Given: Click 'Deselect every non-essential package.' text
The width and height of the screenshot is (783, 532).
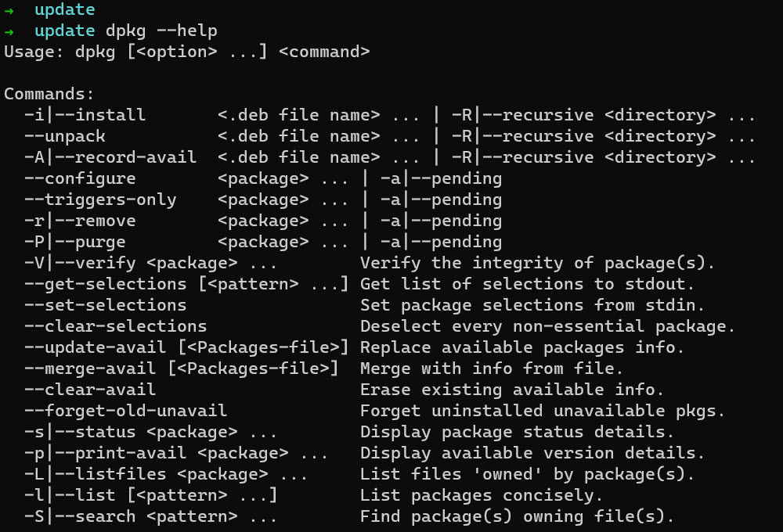Looking at the screenshot, I should tap(547, 326).
